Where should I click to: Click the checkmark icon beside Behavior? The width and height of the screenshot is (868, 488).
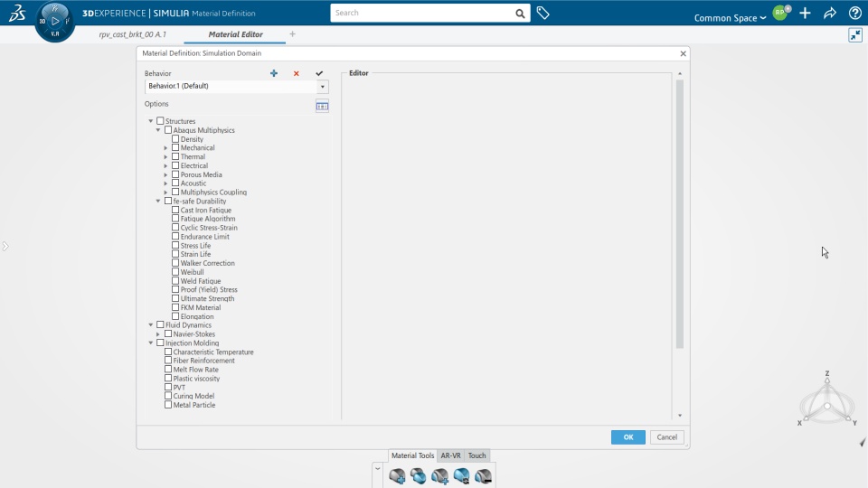pos(319,73)
